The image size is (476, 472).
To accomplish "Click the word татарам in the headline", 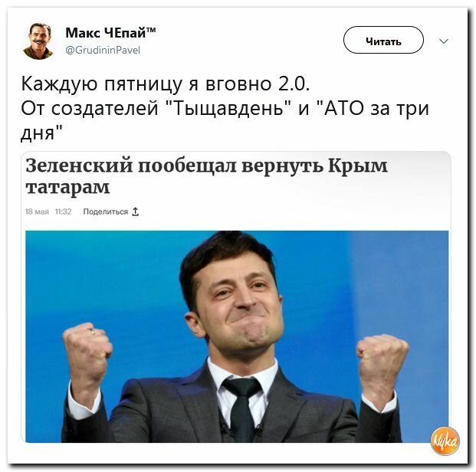I will [x=67, y=187].
